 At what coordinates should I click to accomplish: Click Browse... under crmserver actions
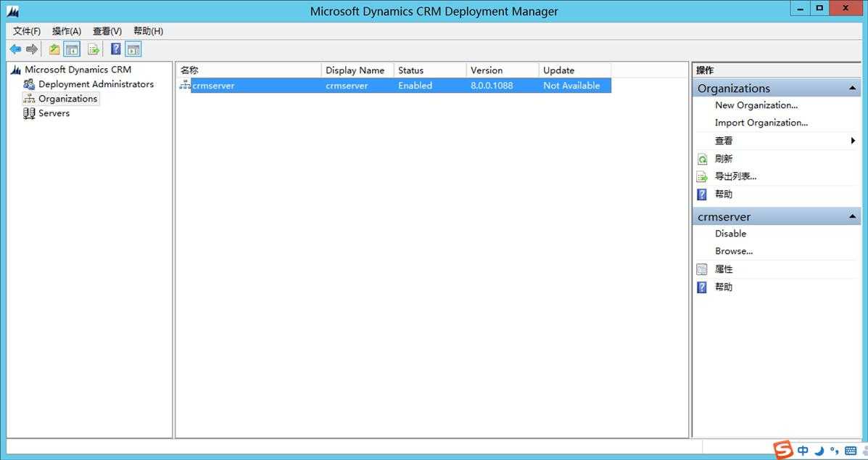733,251
